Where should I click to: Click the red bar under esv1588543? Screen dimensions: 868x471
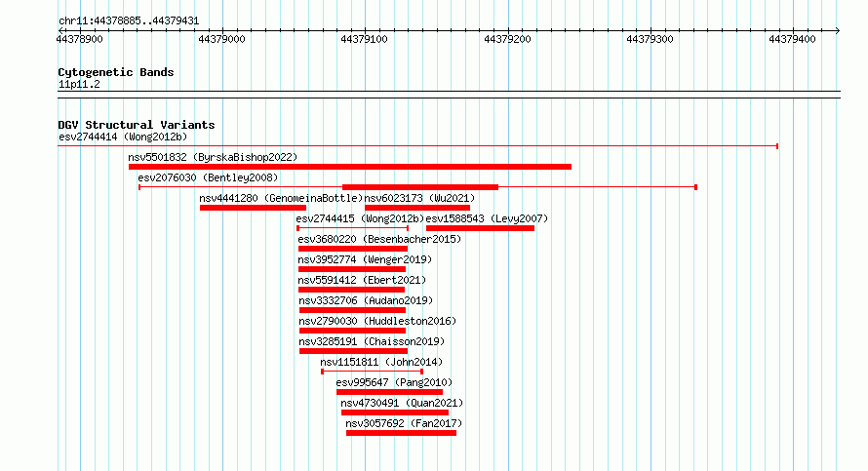[480, 228]
